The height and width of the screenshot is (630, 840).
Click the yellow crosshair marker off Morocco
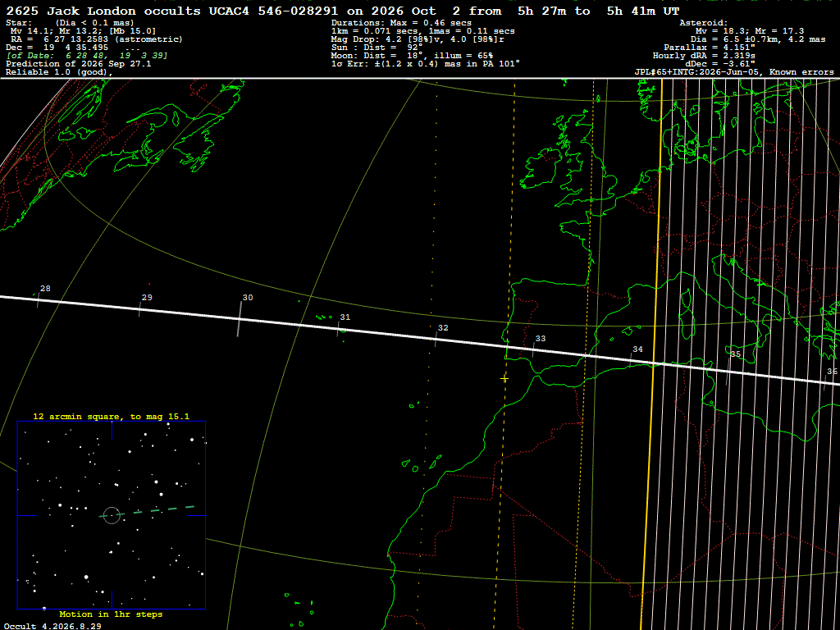click(x=504, y=379)
